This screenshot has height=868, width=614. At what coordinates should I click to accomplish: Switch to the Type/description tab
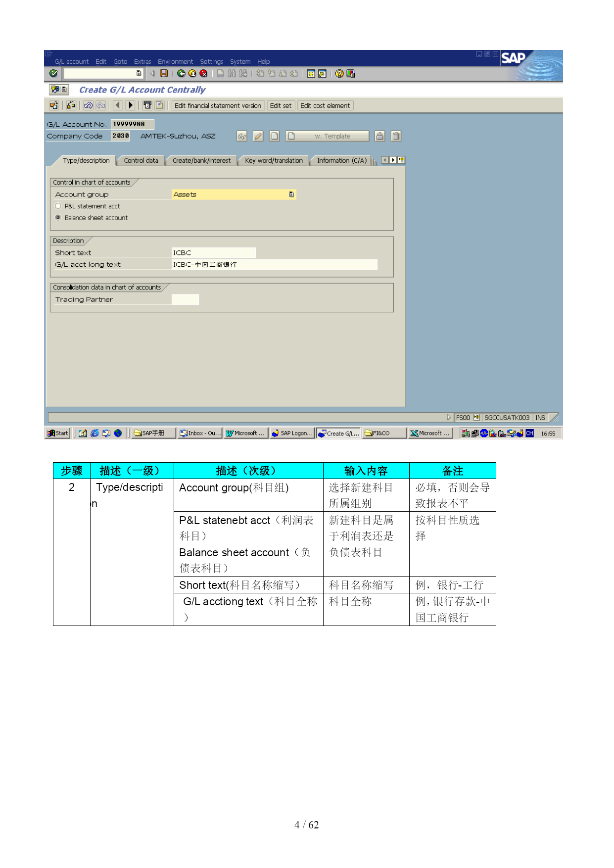point(86,161)
